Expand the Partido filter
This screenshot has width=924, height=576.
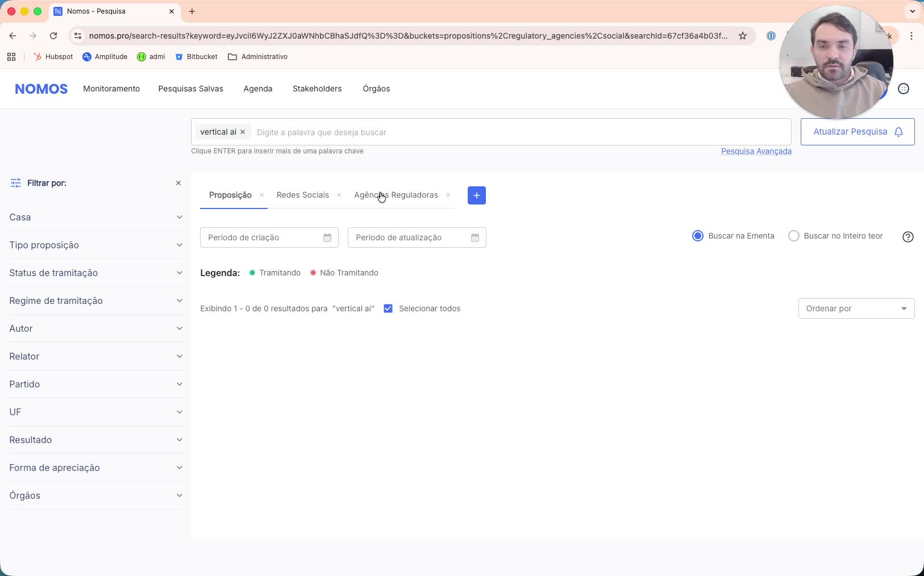(x=97, y=384)
